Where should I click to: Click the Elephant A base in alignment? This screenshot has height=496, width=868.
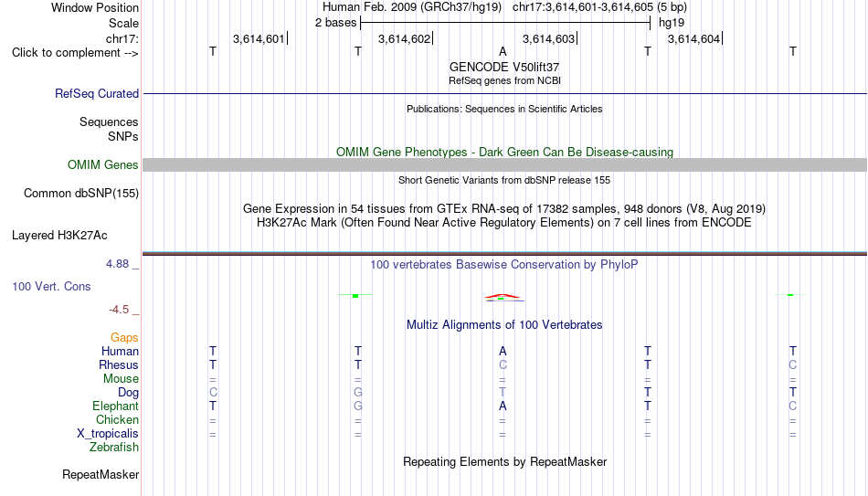503,406
